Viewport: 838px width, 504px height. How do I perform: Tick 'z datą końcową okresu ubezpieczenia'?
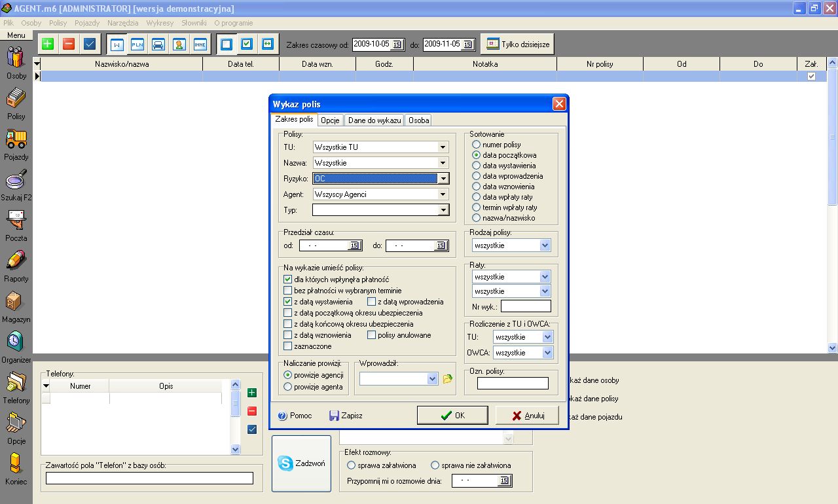288,324
